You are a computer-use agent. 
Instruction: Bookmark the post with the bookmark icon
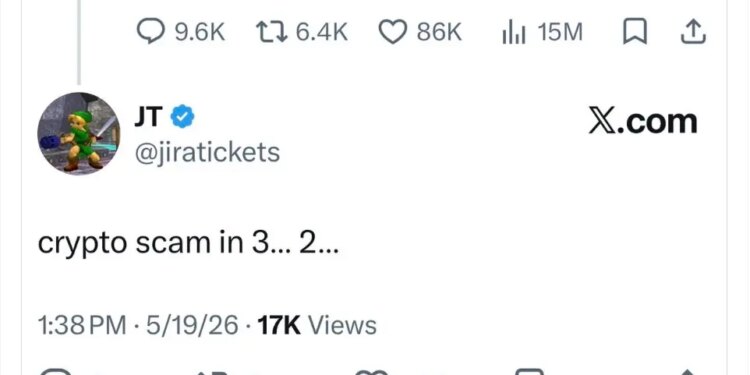(x=635, y=33)
